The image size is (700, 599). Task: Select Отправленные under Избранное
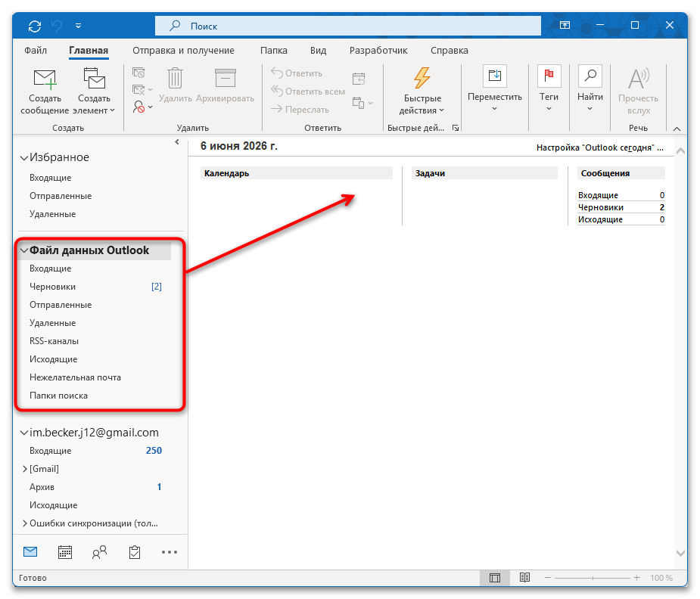click(61, 196)
